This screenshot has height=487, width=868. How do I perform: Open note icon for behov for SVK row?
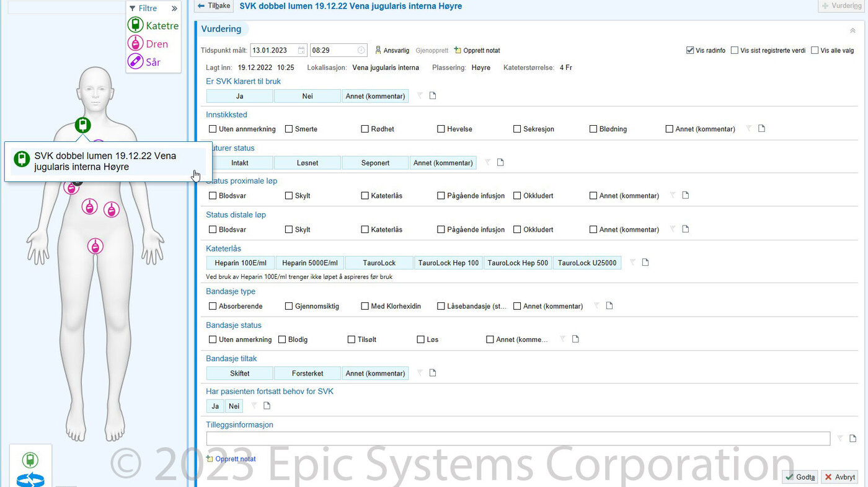(x=267, y=406)
